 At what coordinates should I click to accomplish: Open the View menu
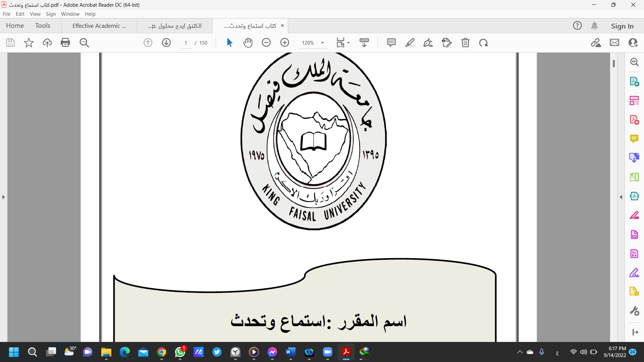click(x=35, y=14)
